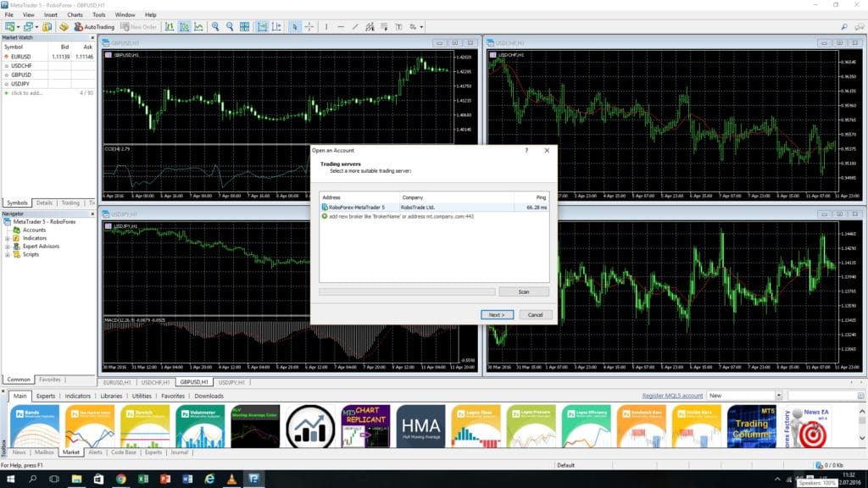Click the Zoom In magnifier icon
Screen dimensions: 868x488
point(215,26)
